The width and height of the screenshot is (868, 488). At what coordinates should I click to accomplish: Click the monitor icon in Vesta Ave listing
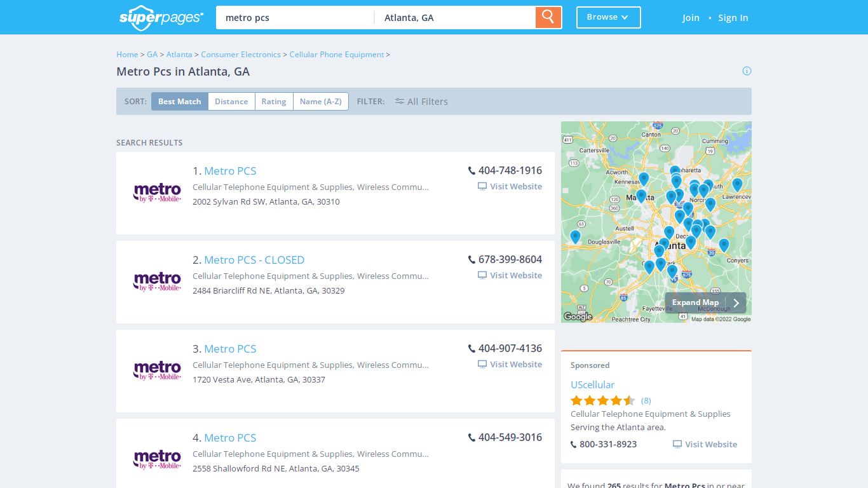482,365
